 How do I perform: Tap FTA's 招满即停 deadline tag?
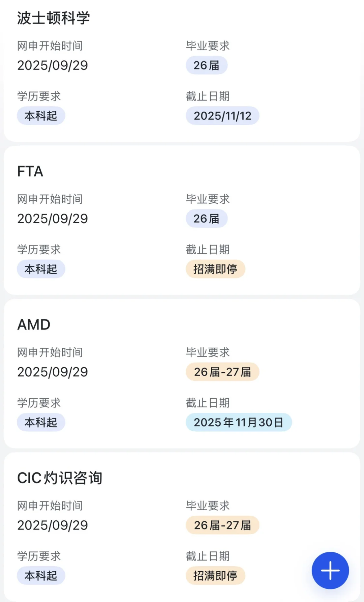coord(215,269)
